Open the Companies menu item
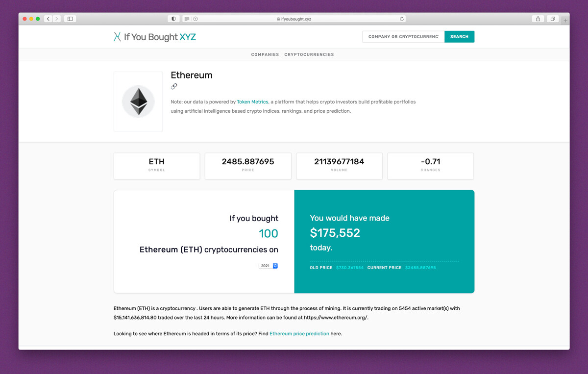Screen dimensions: 588x374 (x=265, y=54)
